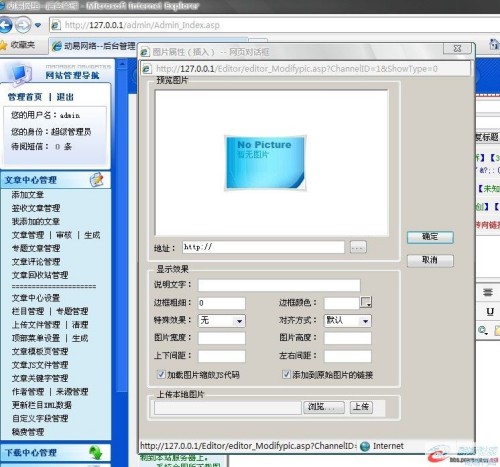This screenshot has width=500, height=467.
Task: Click the zoom magnifier icon in editor toolbar
Action: tap(482, 330)
